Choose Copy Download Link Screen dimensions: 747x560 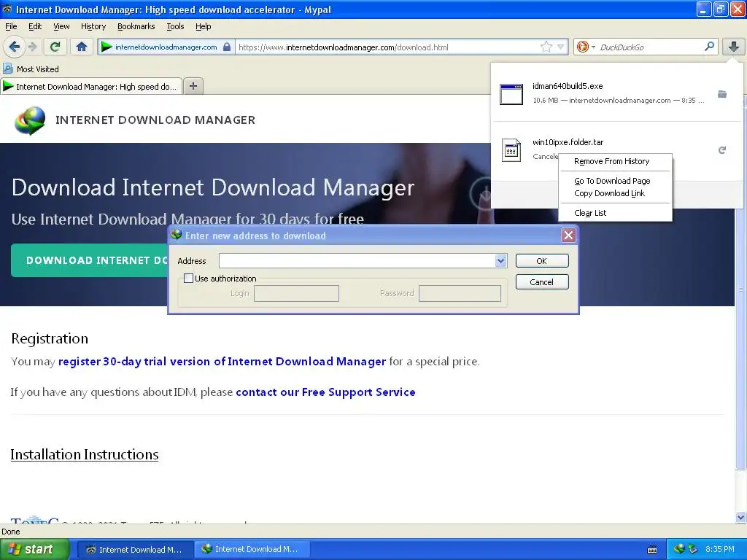pyautogui.click(x=615, y=193)
